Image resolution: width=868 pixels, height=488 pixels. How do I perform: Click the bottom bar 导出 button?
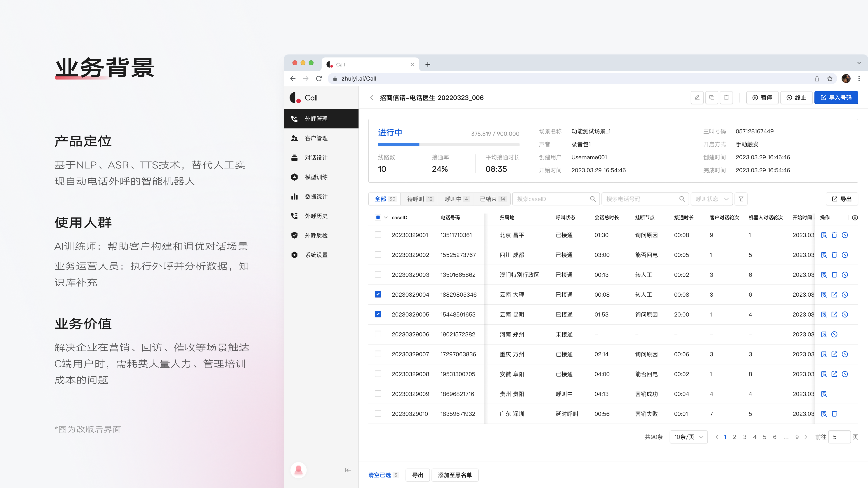click(x=417, y=475)
